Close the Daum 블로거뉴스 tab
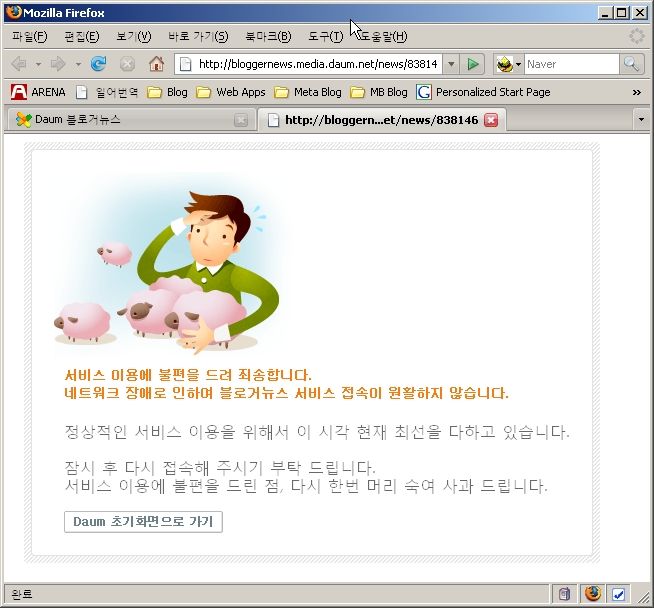 [241, 121]
